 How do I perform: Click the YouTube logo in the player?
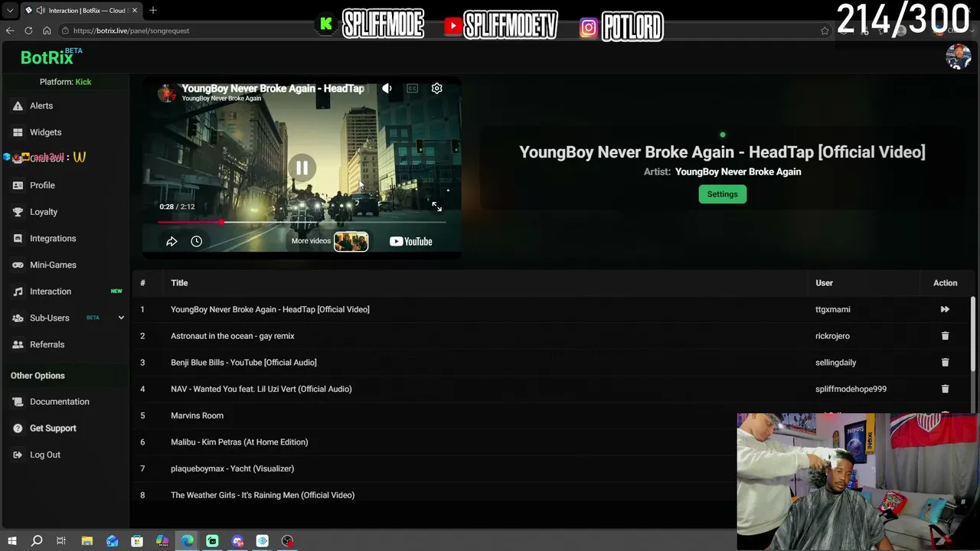point(411,242)
